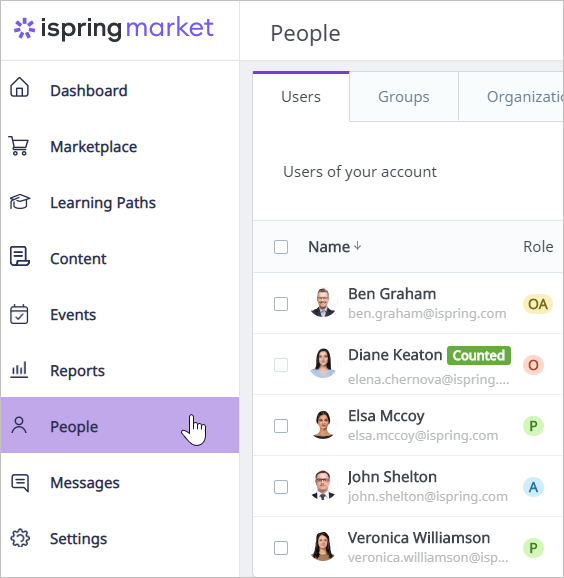Open the Dashboard home icon
The width and height of the screenshot is (564, 578).
[x=19, y=88]
